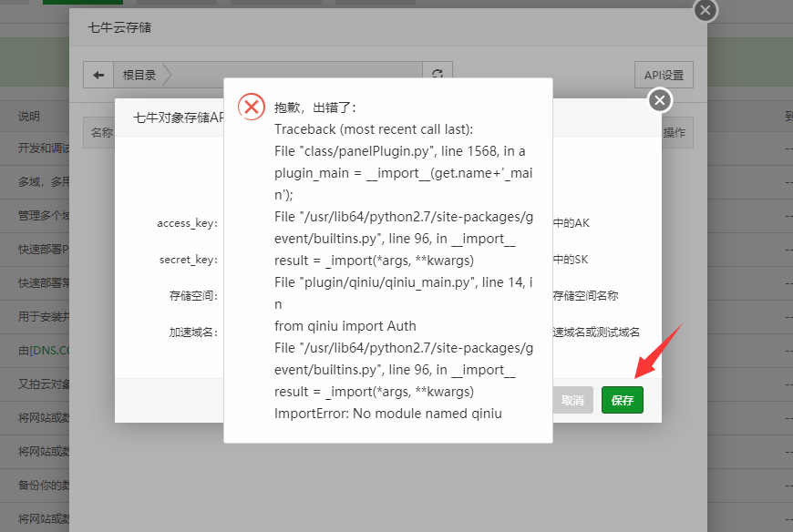Click the 又拍云对象 row in background list
This screenshot has width=793, height=532.
coord(44,384)
